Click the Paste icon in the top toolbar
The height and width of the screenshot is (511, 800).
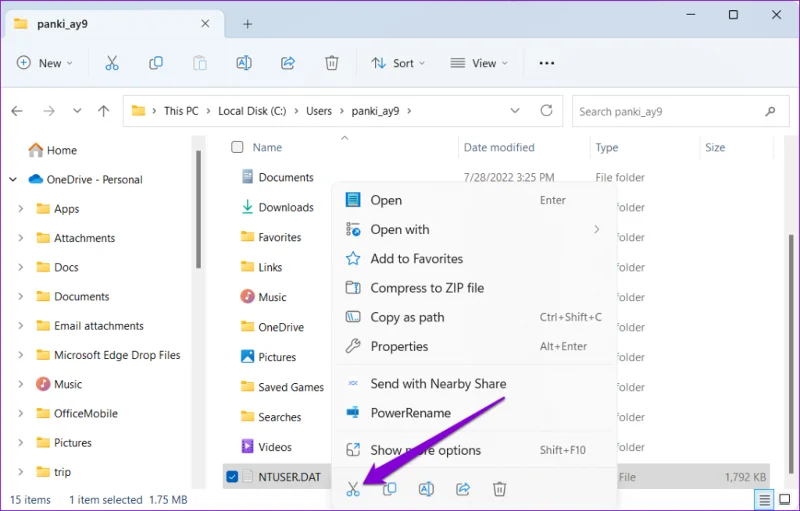200,63
